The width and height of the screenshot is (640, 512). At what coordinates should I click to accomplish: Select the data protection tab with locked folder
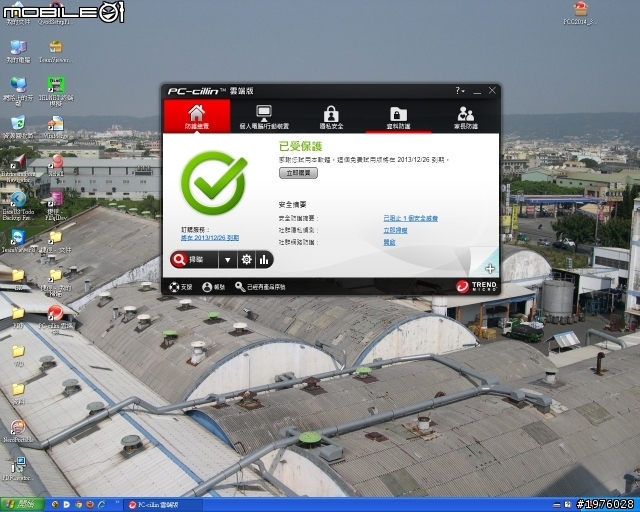coord(398,117)
